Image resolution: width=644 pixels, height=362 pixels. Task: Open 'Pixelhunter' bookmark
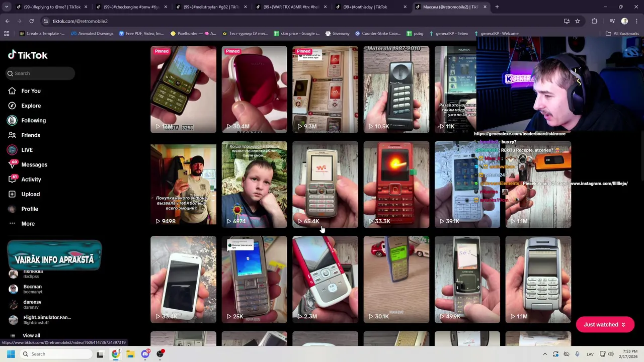click(193, 34)
